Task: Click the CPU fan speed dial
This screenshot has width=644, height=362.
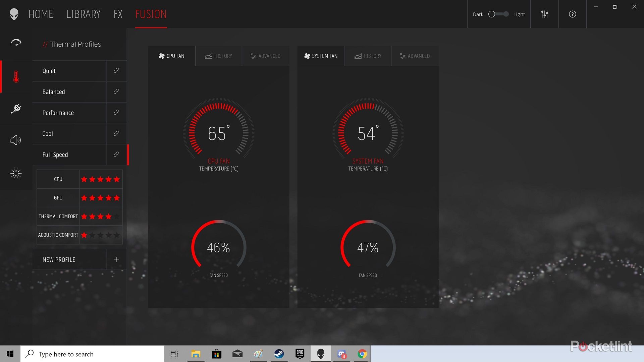Action: point(219,248)
